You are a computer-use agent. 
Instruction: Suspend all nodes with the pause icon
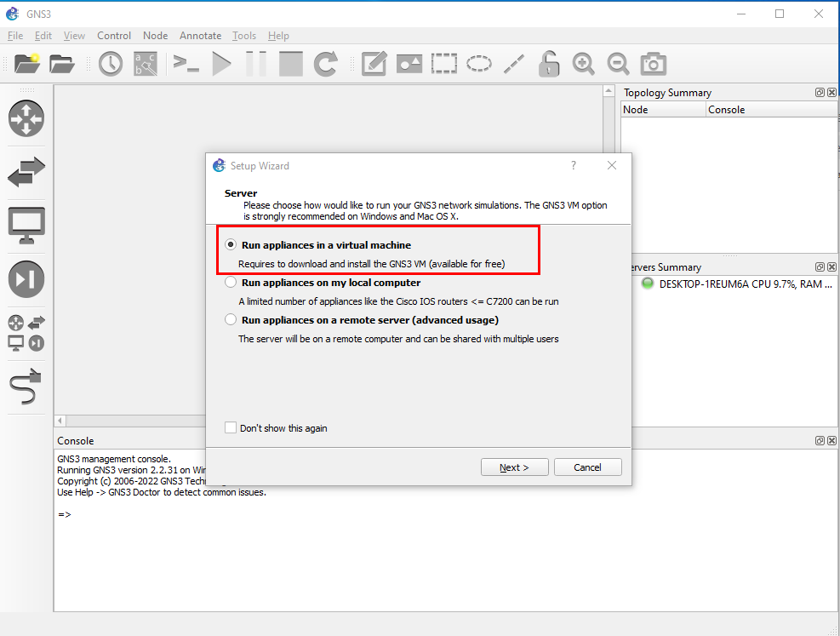tap(256, 64)
